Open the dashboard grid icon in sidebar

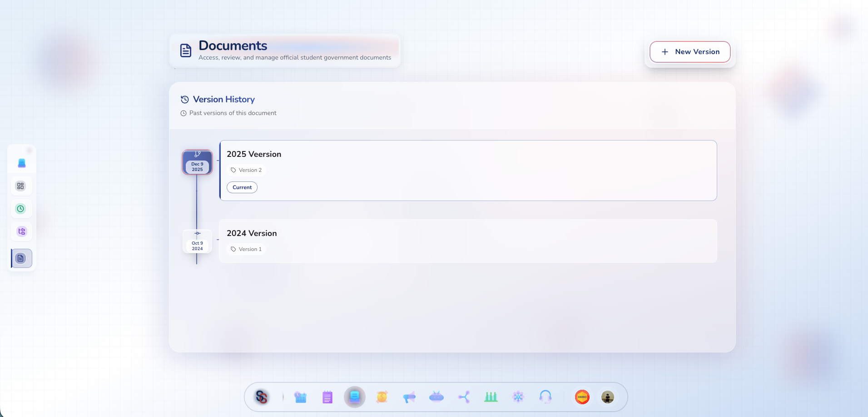[x=20, y=186]
